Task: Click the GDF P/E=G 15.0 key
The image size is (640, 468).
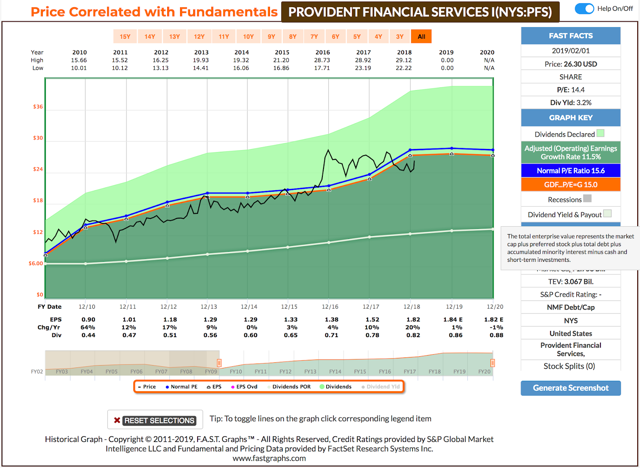Action: click(571, 184)
